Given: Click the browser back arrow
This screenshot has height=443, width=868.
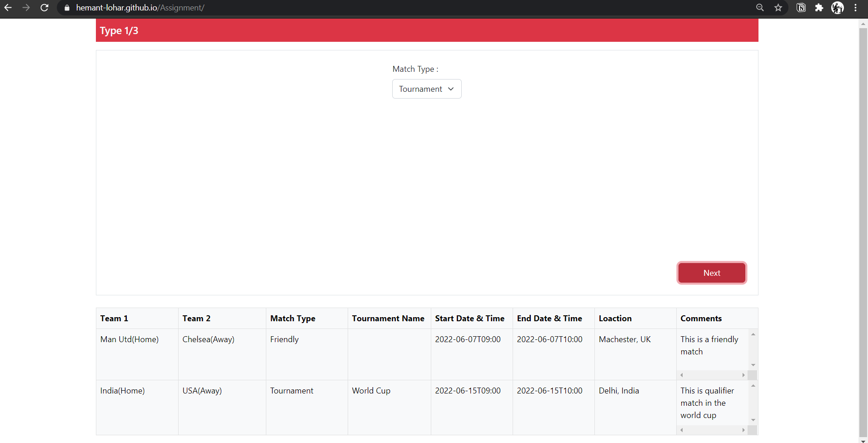Looking at the screenshot, I should coord(8,8).
